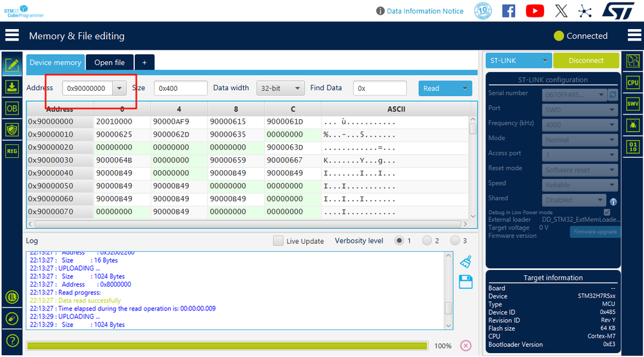The width and height of the screenshot is (644, 357).
Task: Open the Mode Normal dropdown
Action: 580,140
